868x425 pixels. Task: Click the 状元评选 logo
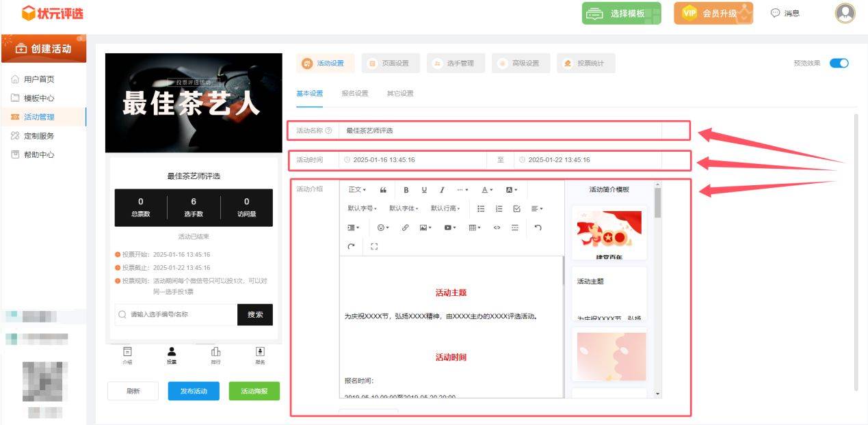pos(53,13)
